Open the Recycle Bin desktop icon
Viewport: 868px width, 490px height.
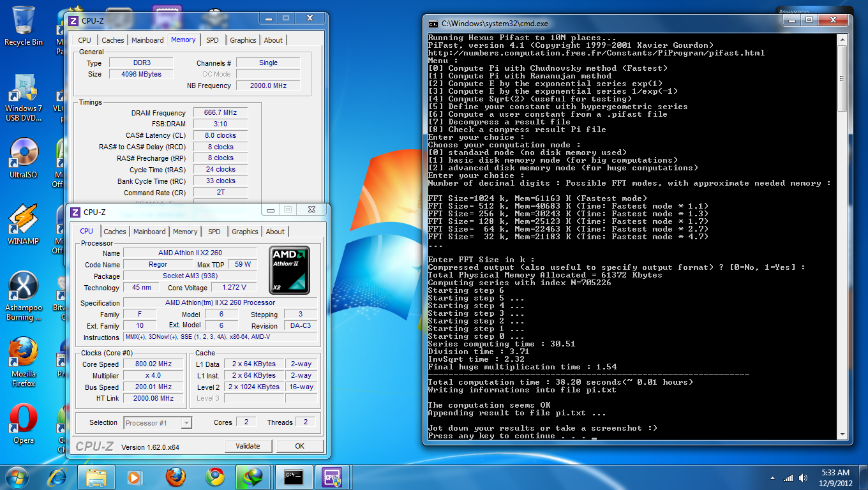point(24,26)
